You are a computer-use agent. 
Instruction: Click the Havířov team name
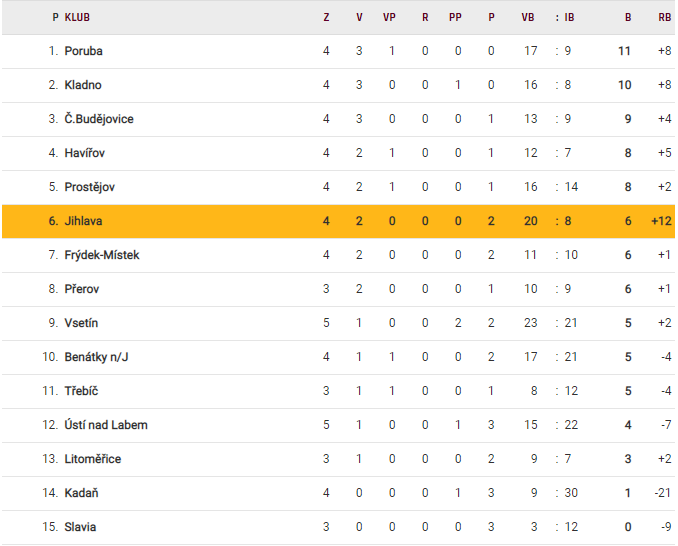tap(85, 153)
